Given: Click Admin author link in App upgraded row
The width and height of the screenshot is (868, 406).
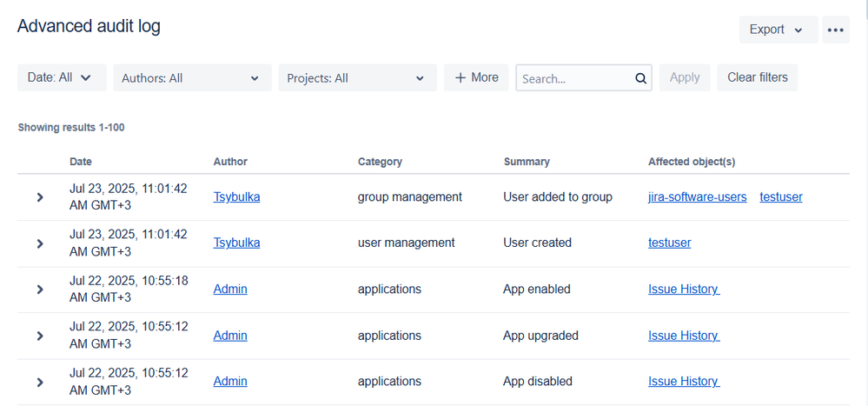Looking at the screenshot, I should point(230,335).
